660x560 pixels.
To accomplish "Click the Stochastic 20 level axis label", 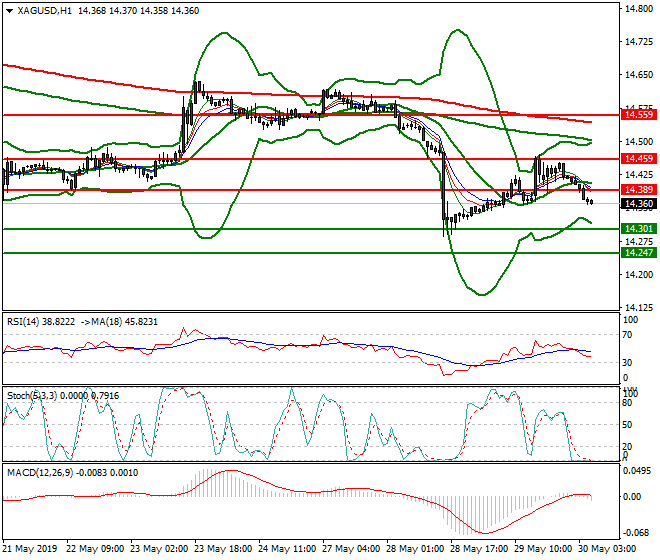I will tap(627, 447).
